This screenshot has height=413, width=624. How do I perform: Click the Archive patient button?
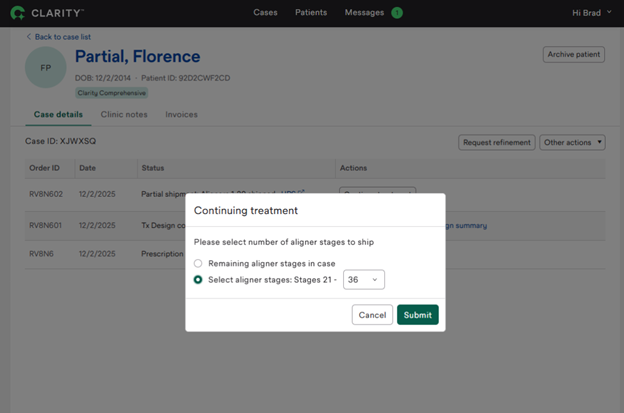(573, 55)
